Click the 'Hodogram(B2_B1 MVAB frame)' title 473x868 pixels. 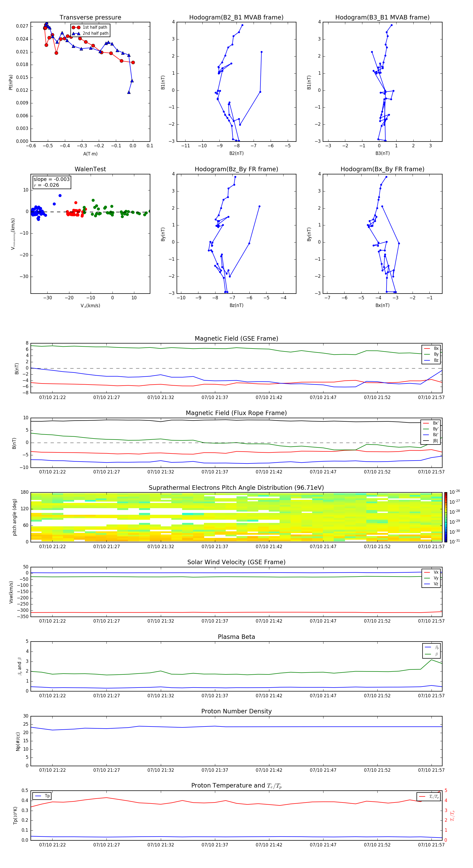[x=236, y=18]
